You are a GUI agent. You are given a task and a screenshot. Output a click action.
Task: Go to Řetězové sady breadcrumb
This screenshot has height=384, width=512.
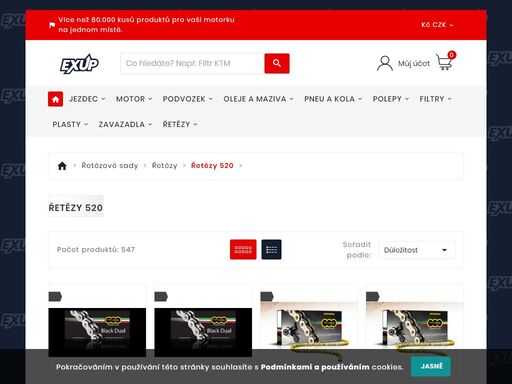(x=110, y=166)
